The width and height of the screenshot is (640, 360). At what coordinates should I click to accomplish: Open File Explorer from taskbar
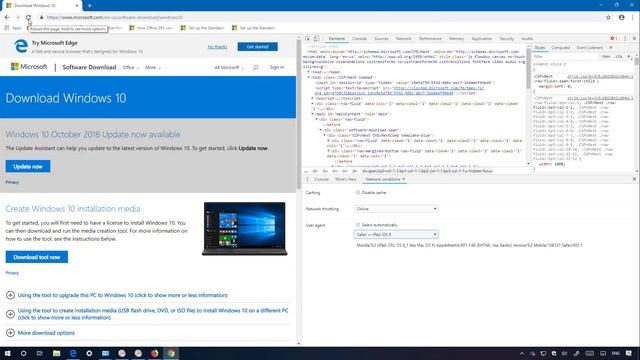[x=56, y=353]
